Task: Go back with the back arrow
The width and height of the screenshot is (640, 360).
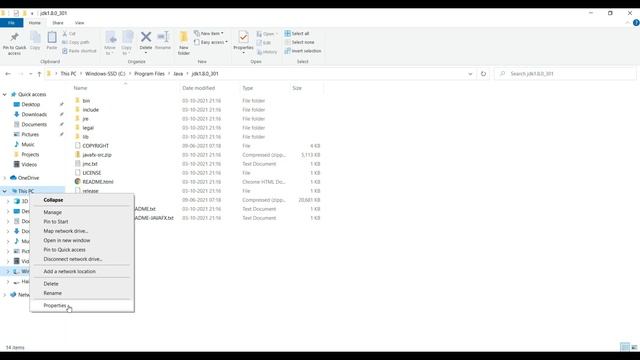Action: [x=8, y=74]
